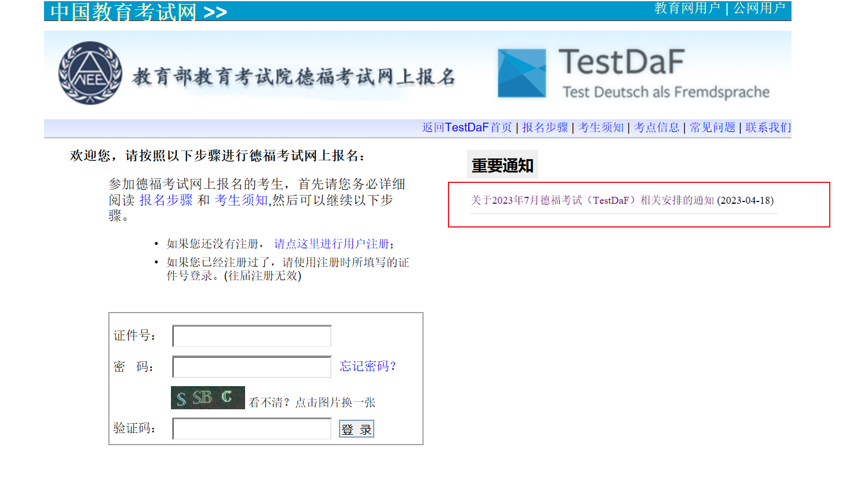Select 教育网用户 network option

point(687,8)
